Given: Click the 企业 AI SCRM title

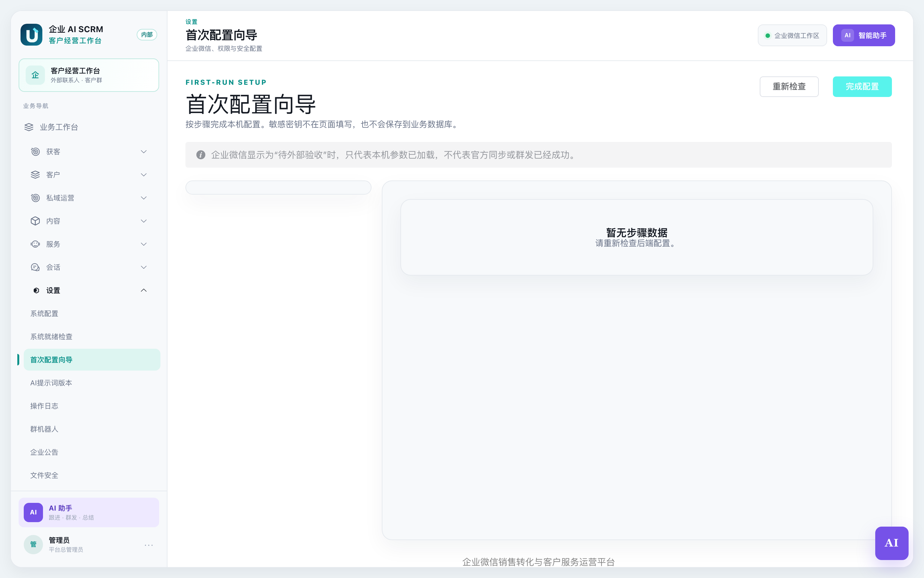Looking at the screenshot, I should pyautogui.click(x=76, y=30).
